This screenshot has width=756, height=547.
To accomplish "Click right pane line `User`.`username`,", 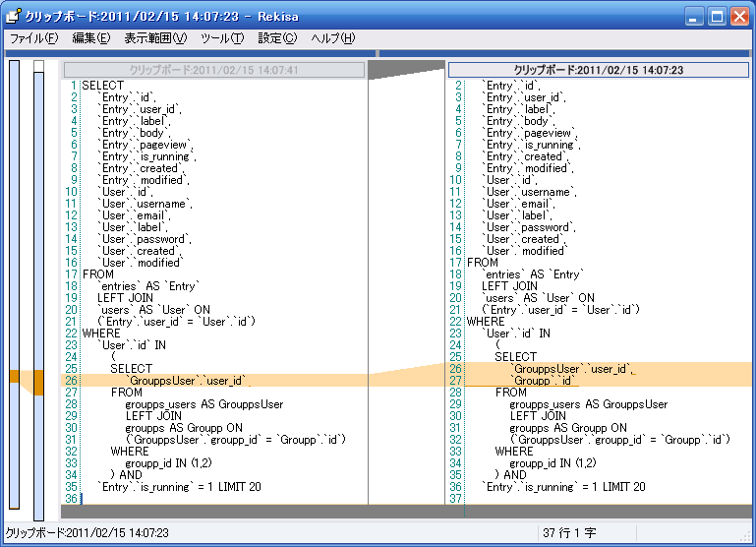I will click(x=529, y=192).
